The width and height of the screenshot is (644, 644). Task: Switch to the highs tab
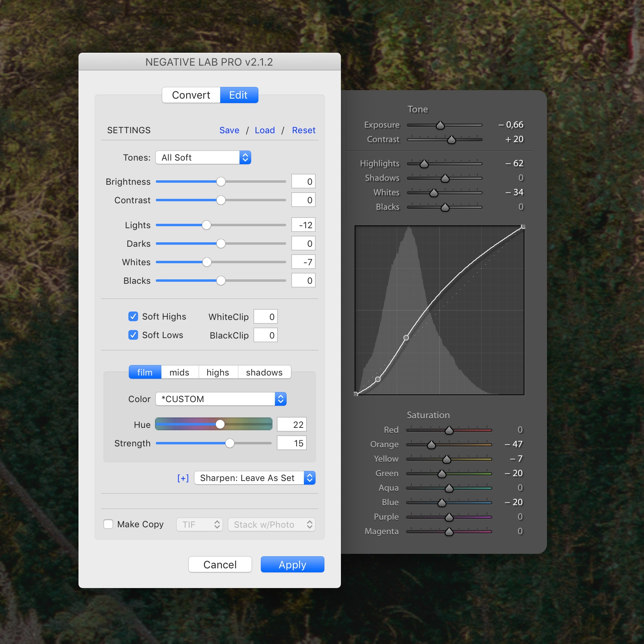pos(218,372)
